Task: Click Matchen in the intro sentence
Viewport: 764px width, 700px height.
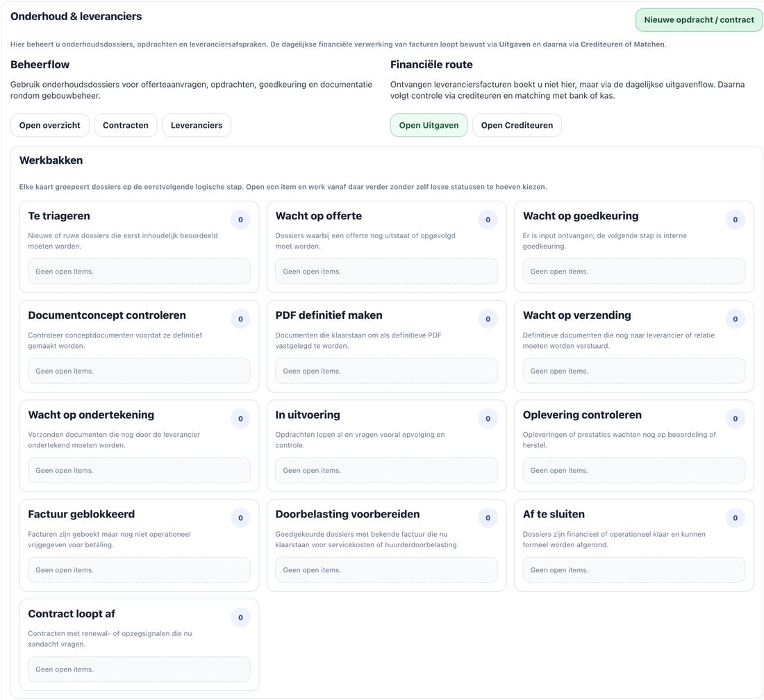Action: pos(649,44)
